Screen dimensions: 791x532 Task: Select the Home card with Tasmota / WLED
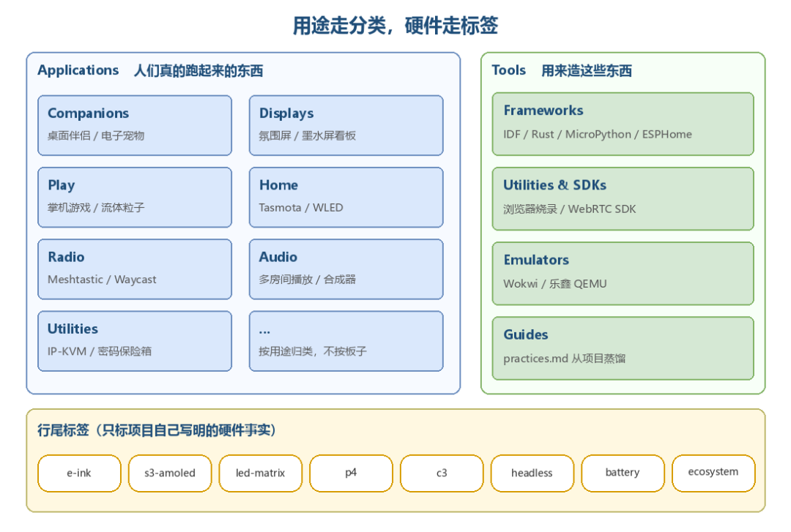[x=346, y=197]
